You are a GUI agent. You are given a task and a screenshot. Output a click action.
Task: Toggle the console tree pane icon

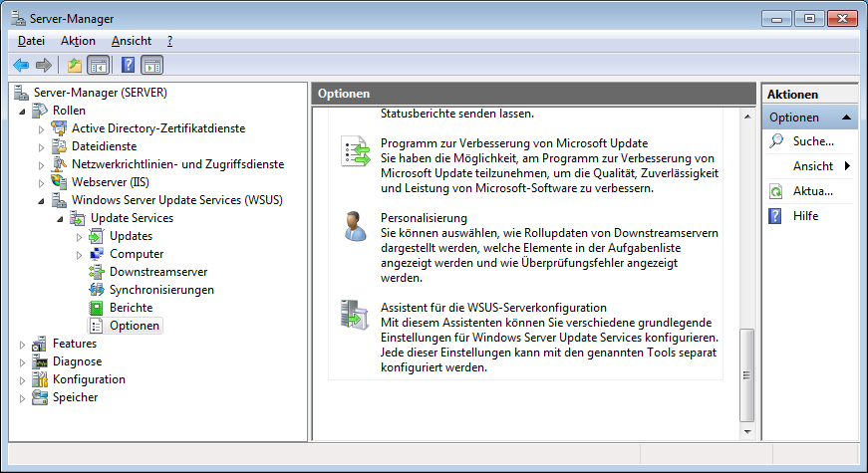(x=99, y=66)
